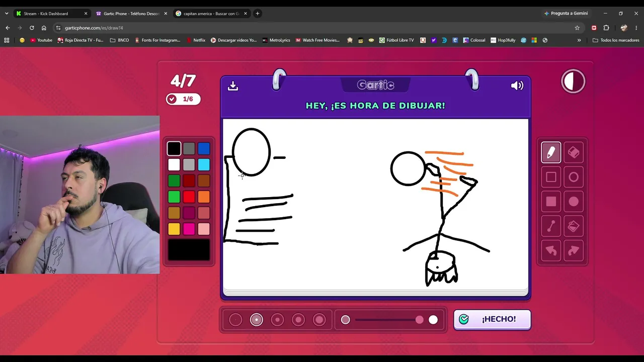Redo the last stroke
This screenshot has height=362, width=644.
(x=574, y=251)
